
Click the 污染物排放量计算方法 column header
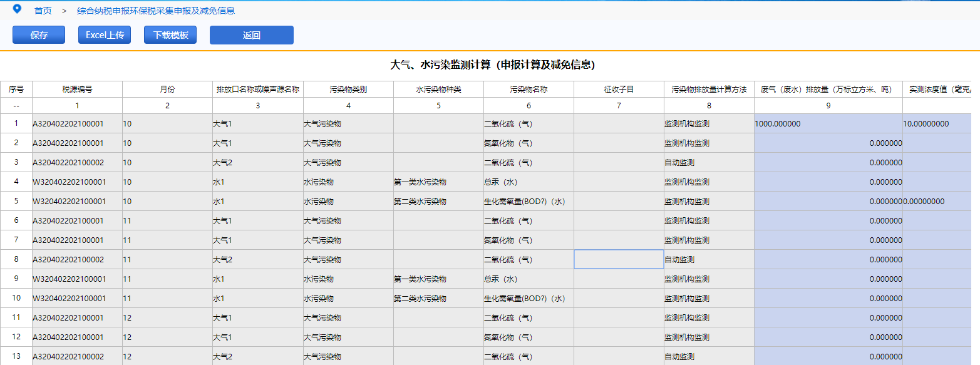(709, 90)
